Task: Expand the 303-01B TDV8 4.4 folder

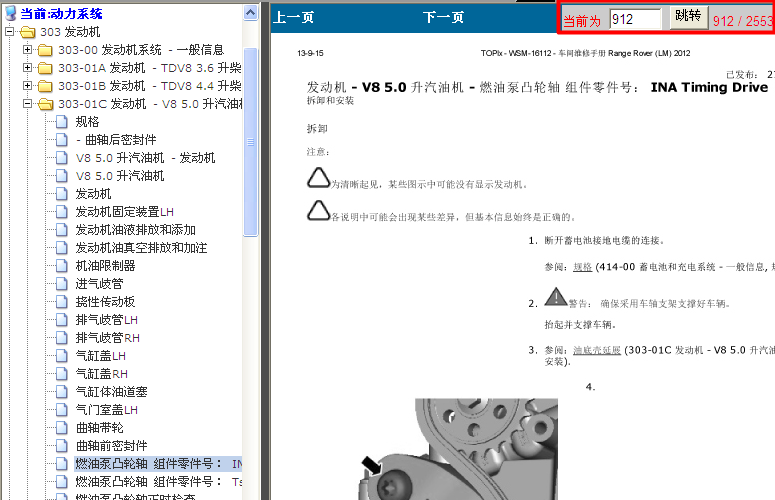Action: point(28,86)
